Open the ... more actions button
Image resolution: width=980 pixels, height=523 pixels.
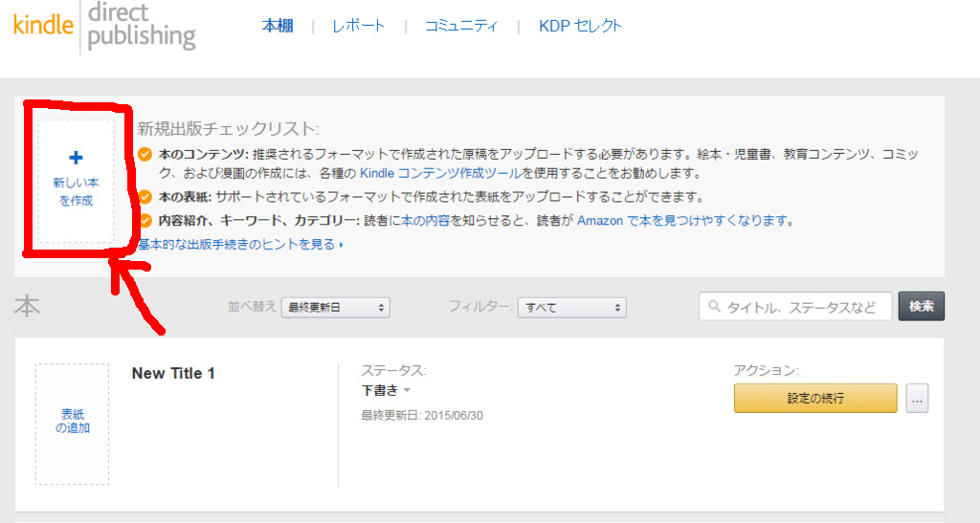917,398
